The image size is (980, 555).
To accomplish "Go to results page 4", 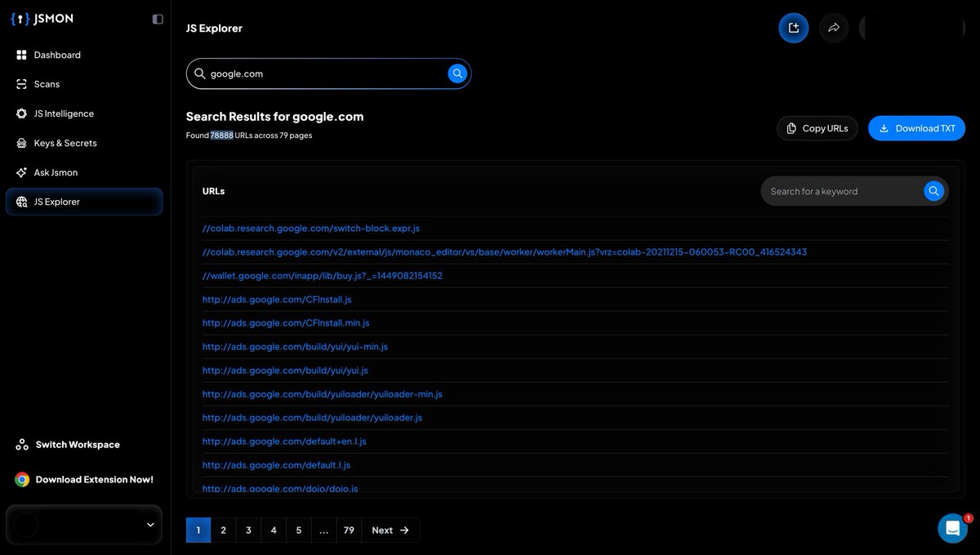I will click(x=274, y=530).
